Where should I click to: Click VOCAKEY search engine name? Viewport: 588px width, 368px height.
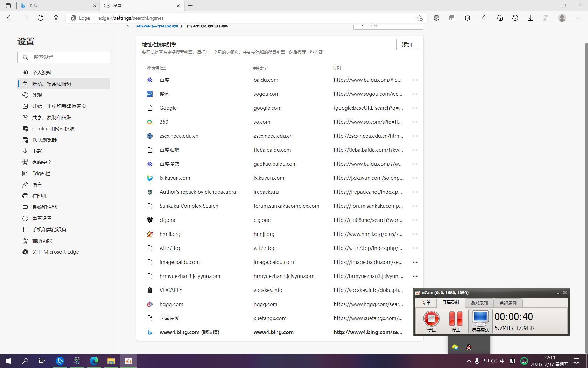[x=171, y=290]
